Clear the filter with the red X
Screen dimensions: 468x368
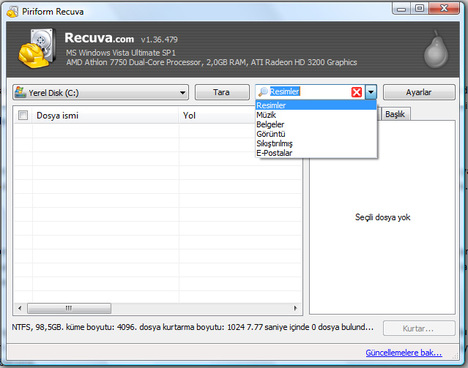[x=357, y=92]
